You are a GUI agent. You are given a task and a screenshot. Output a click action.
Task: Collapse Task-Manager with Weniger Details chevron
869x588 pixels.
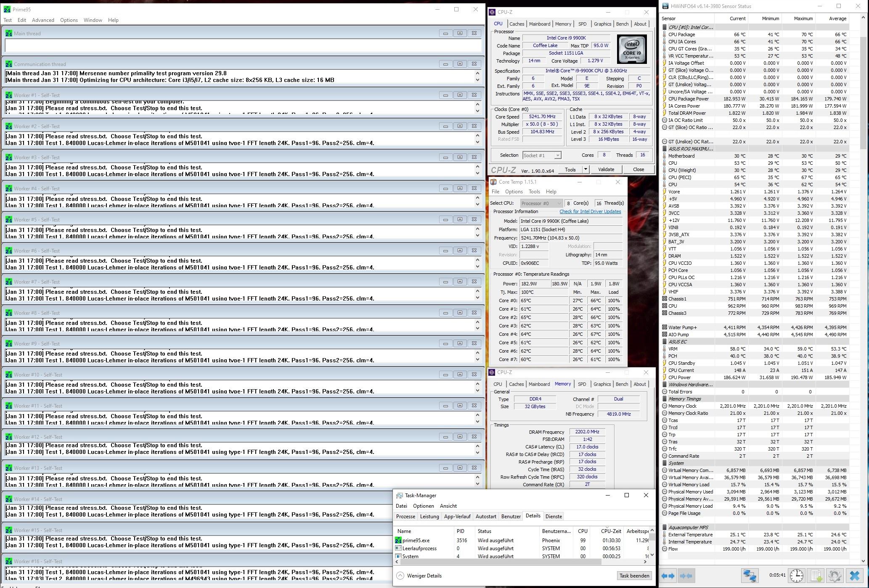[400, 576]
